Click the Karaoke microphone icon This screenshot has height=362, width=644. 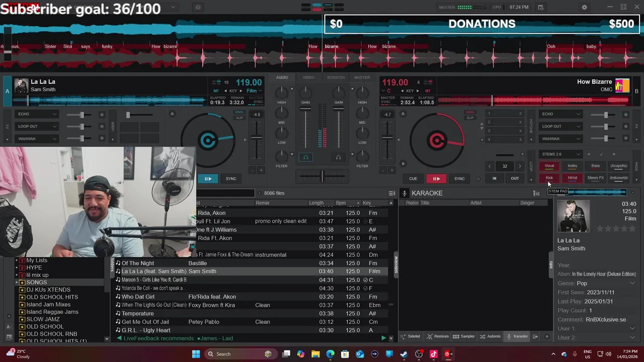pyautogui.click(x=404, y=194)
